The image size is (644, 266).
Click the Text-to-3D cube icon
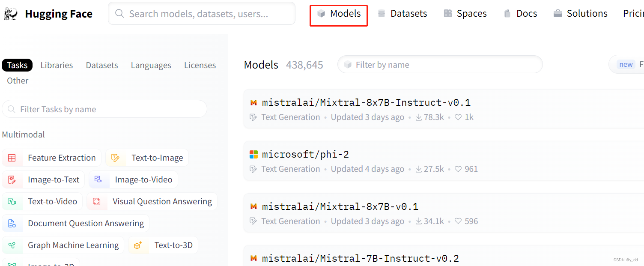click(x=138, y=245)
